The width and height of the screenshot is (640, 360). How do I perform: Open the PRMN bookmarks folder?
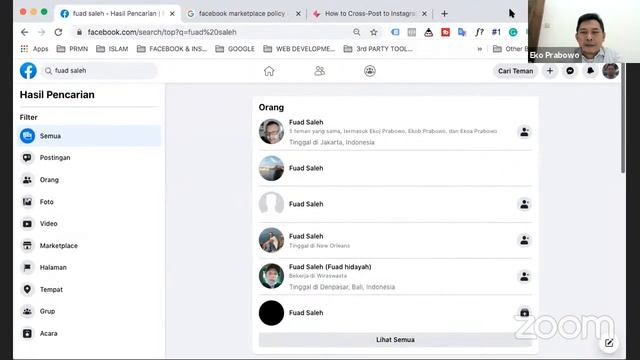72,49
